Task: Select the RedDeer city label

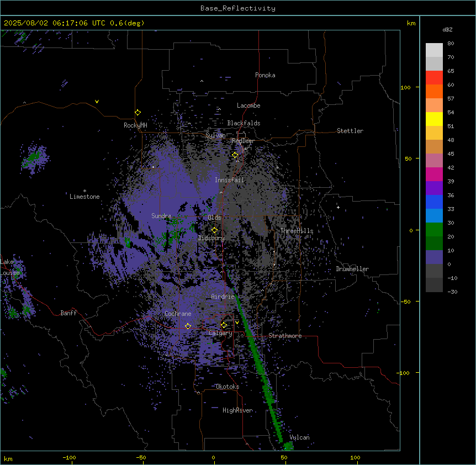Action: [243, 141]
